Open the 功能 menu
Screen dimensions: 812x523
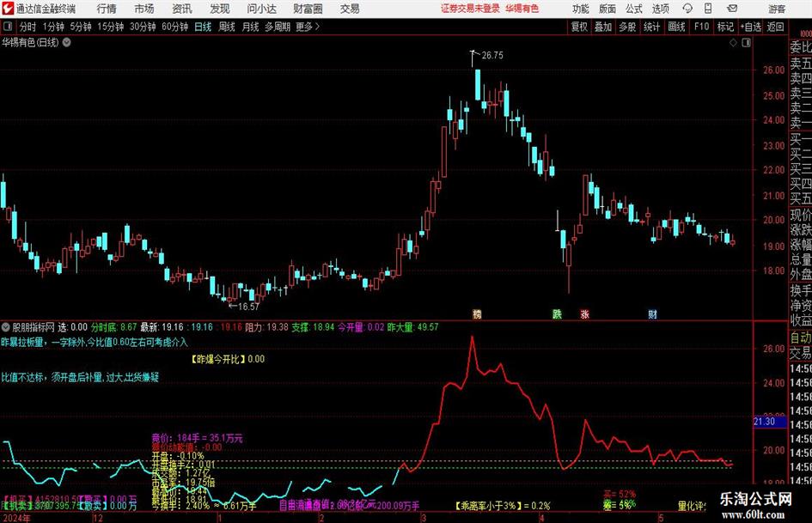581,9
